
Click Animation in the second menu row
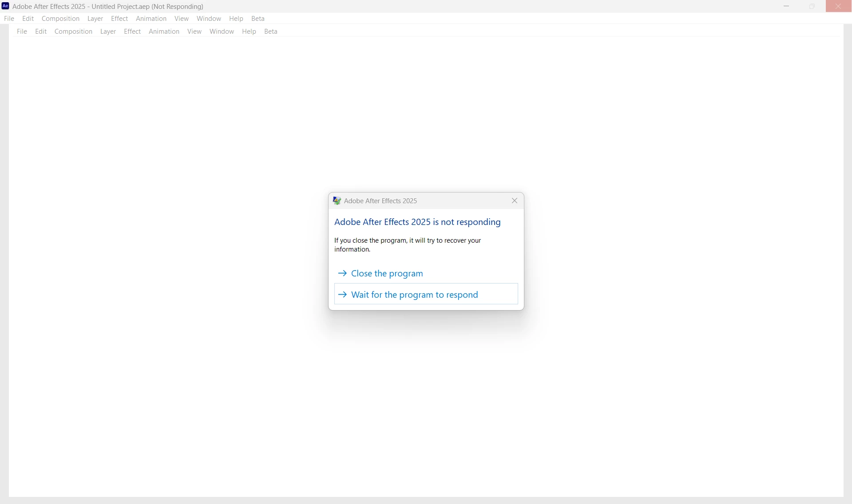point(164,31)
